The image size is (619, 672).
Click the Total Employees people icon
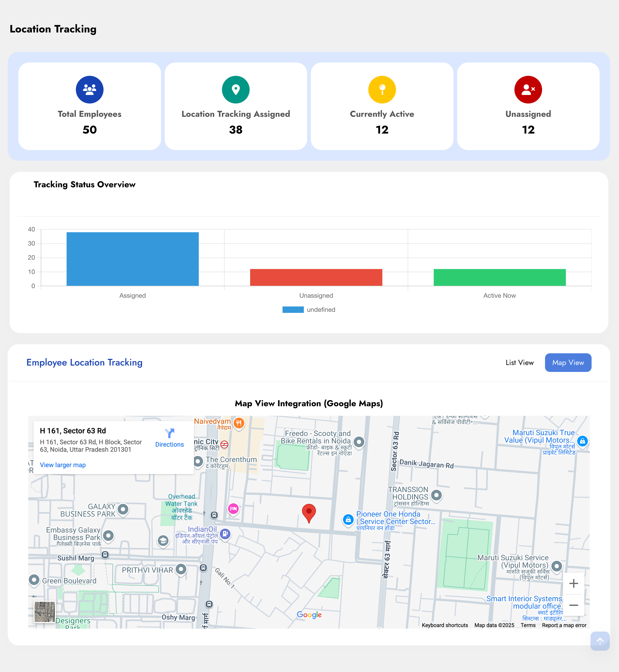point(89,89)
